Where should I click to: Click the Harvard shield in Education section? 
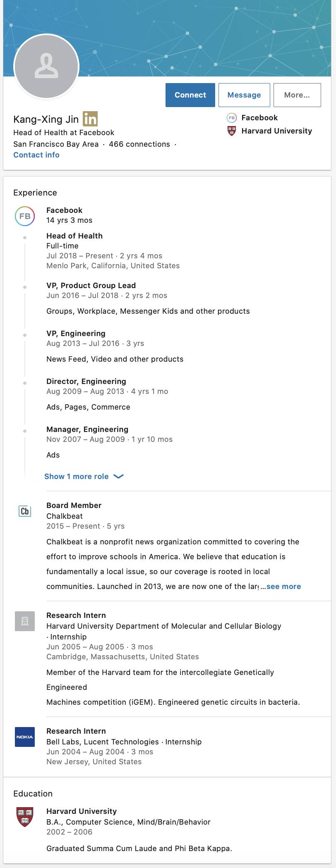(25, 817)
